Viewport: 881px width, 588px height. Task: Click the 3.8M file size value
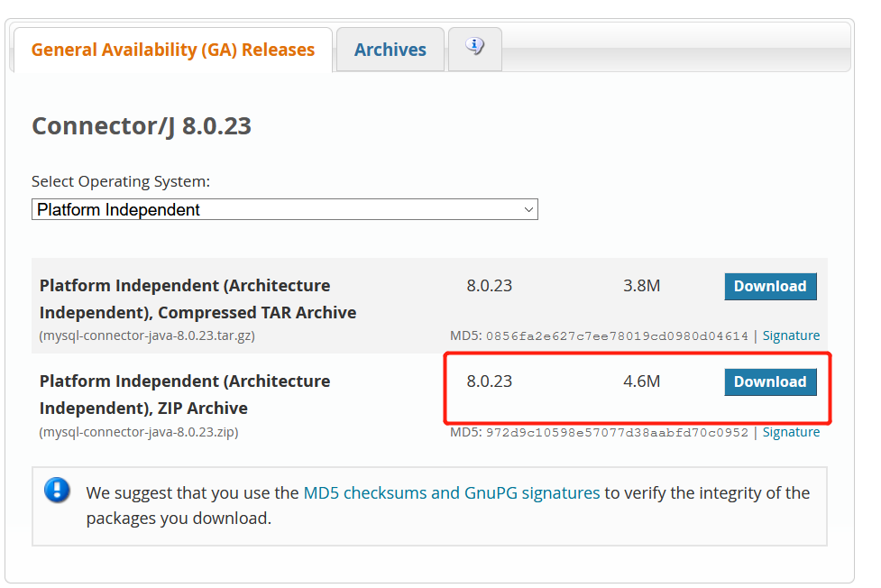(642, 286)
